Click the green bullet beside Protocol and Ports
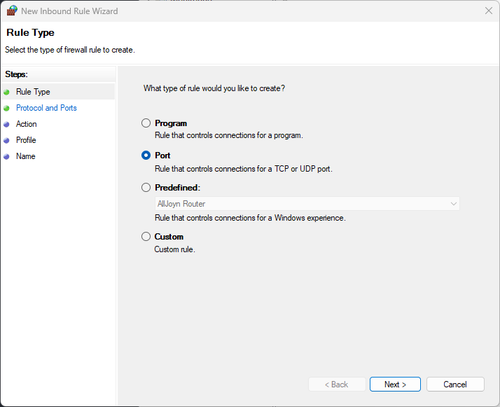This screenshot has height=407, width=500. [x=6, y=108]
